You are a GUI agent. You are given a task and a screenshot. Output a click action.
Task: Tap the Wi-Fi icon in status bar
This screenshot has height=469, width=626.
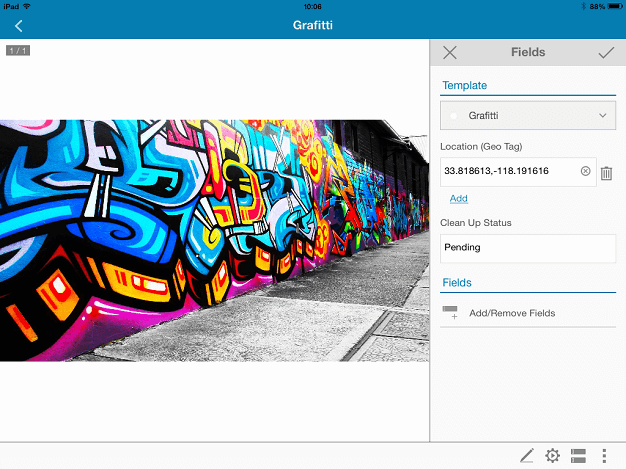click(27, 6)
